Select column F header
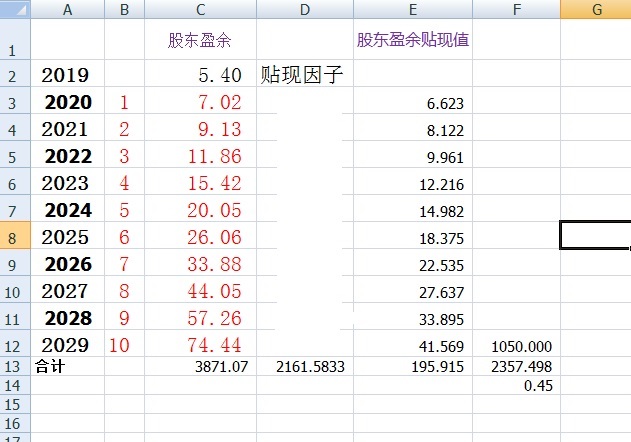This screenshot has width=631, height=442. tap(516, 9)
